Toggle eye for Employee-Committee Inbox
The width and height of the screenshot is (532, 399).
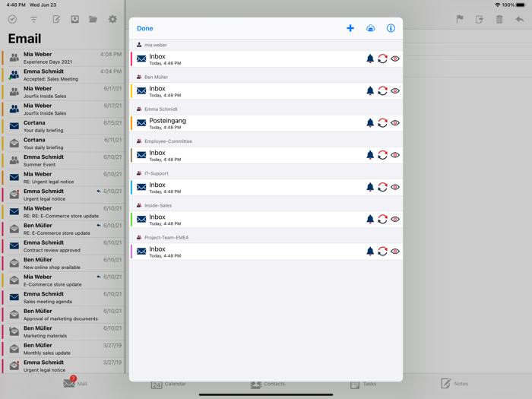395,155
